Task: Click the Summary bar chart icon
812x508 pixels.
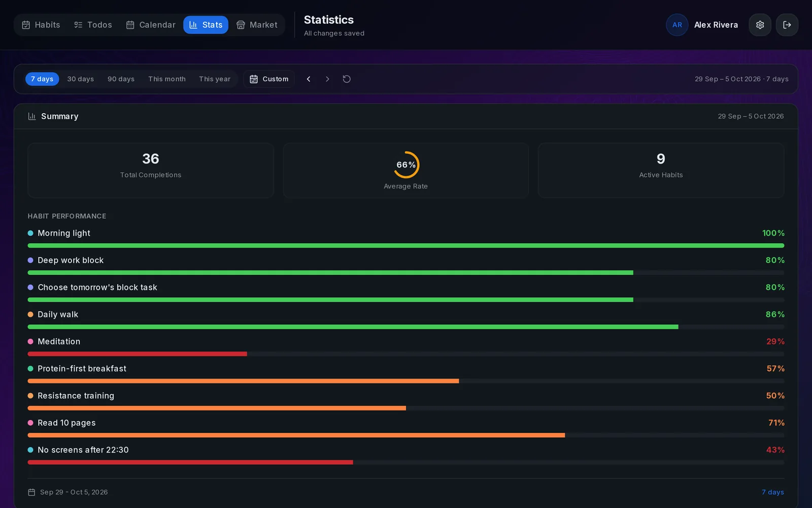Action: click(x=32, y=116)
